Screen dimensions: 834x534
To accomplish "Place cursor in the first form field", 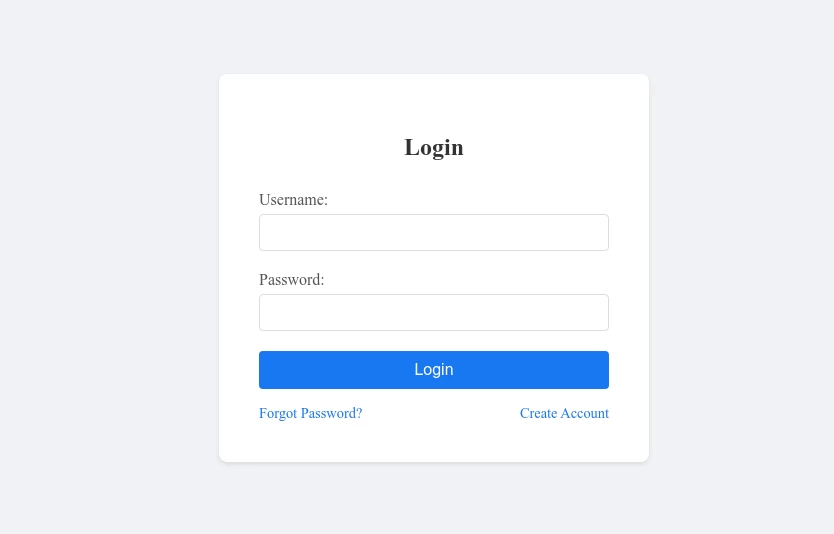I will (433, 232).
